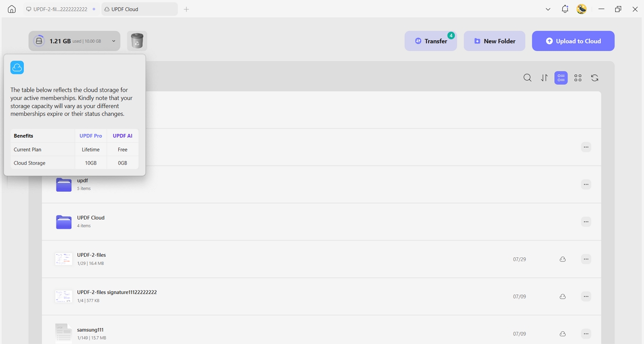The image size is (644, 344).
Task: Open the UPDF-2-files thumbnail
Action: [63, 259]
